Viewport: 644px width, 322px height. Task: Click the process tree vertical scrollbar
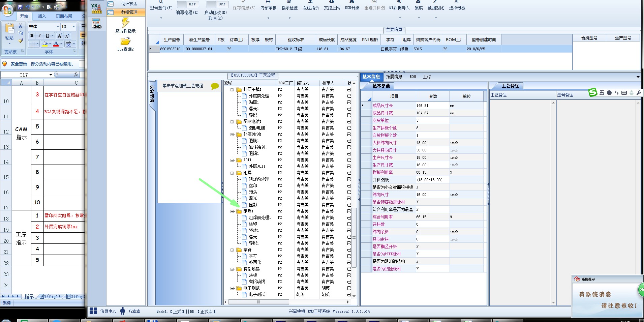tap(354, 238)
